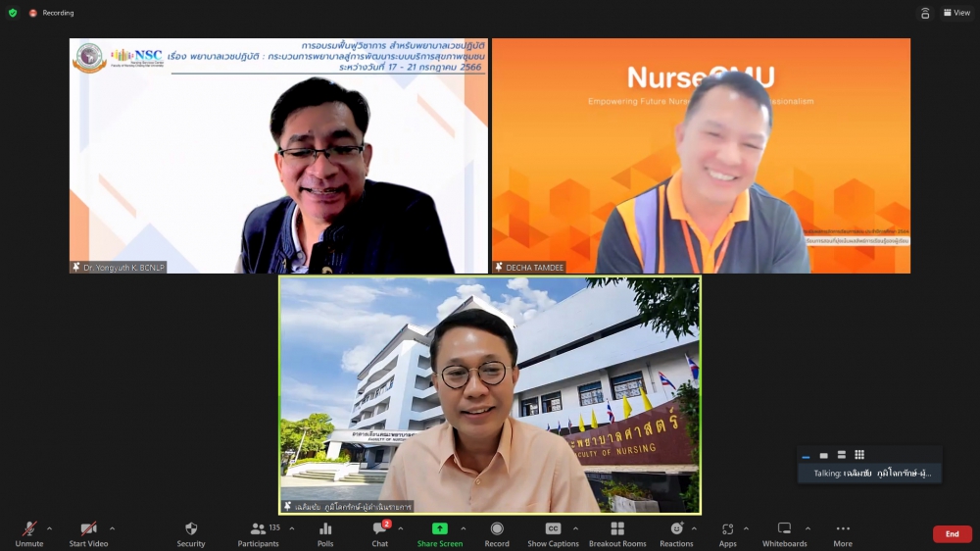Expand video options arrow beside Start Video
Viewport: 980px width, 551px height.
pos(112,528)
